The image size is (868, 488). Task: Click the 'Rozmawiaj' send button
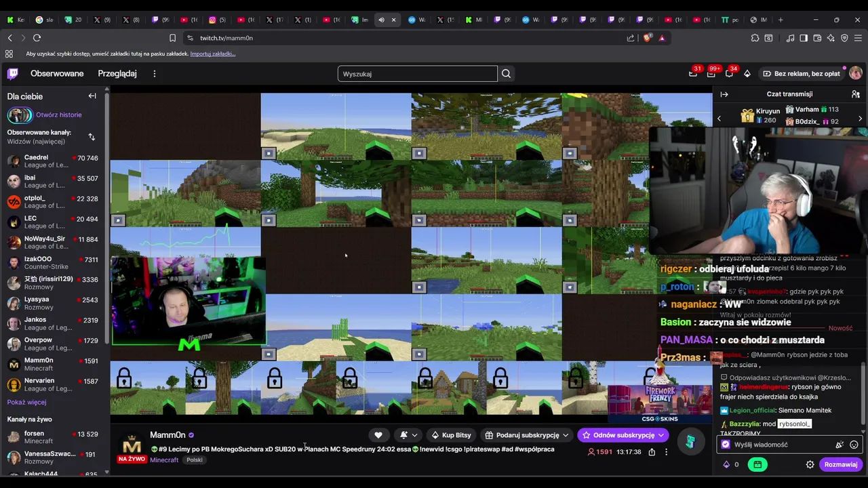coord(841,464)
